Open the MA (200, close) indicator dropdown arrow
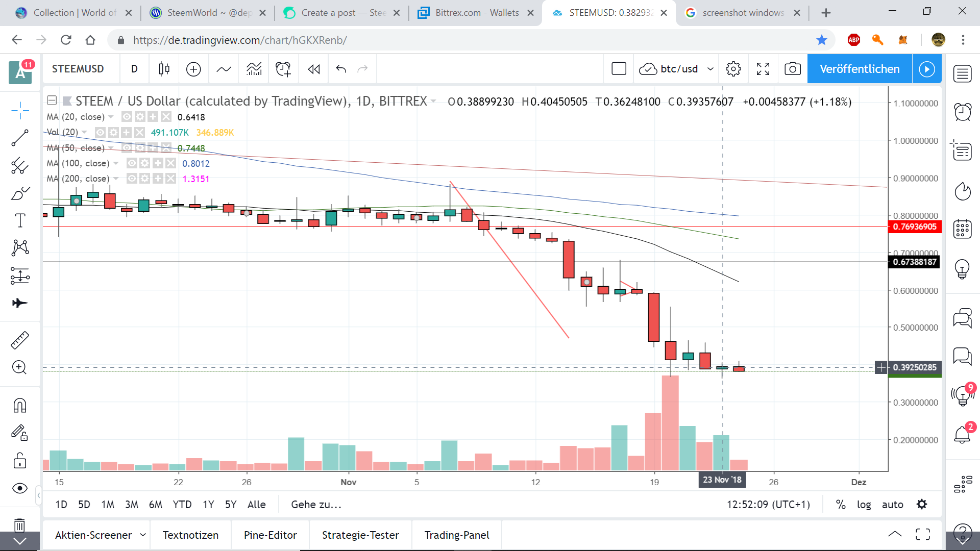 click(116, 179)
